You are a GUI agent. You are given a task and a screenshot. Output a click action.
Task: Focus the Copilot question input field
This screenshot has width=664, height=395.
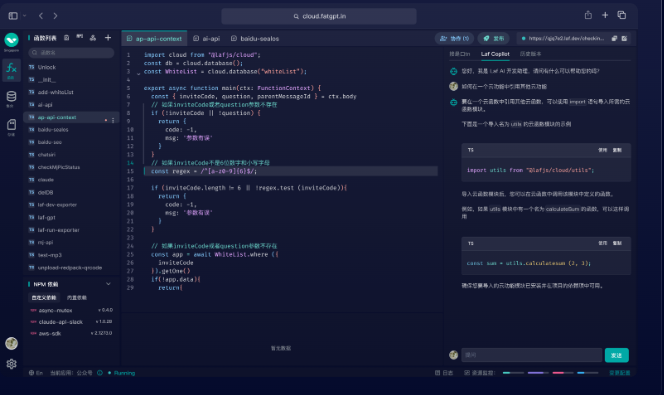tap(531, 355)
